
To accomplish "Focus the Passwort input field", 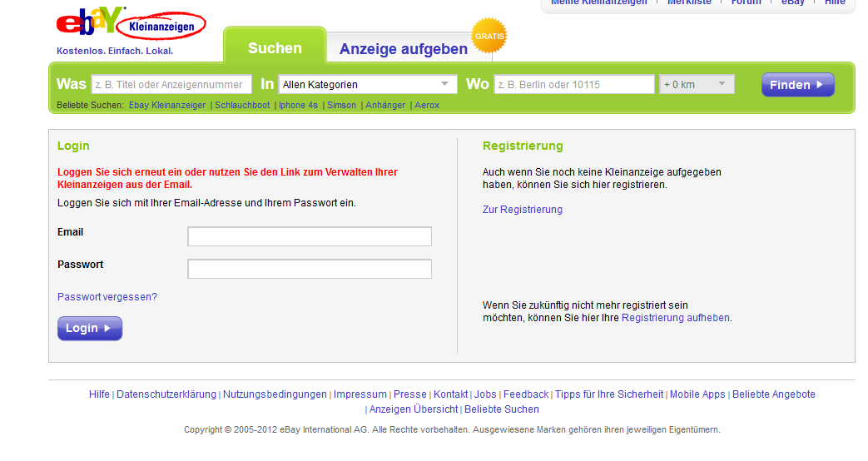I will 310,269.
